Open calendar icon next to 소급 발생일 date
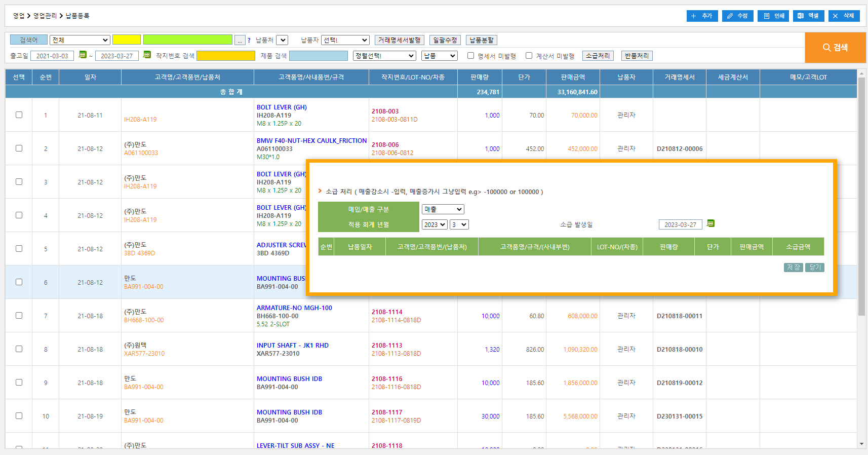The width and height of the screenshot is (868, 455). point(711,223)
